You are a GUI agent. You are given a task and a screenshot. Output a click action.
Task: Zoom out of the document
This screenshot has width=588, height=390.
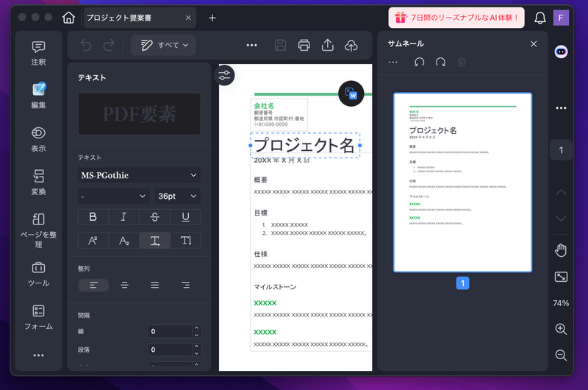tap(561, 355)
